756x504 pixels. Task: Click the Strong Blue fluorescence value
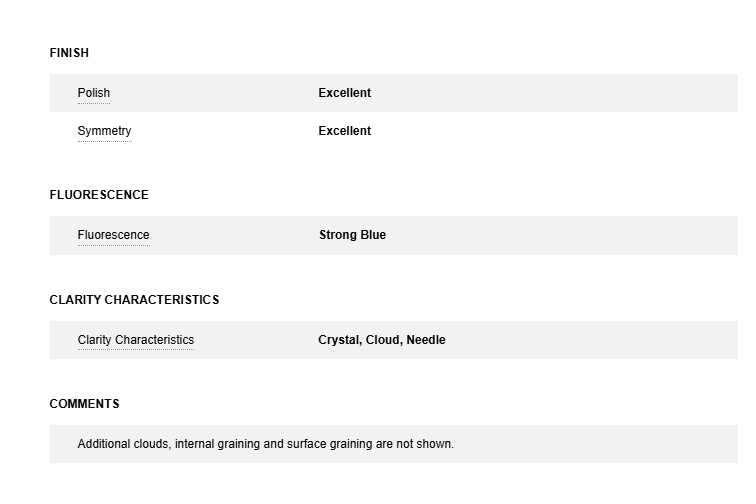[352, 235]
